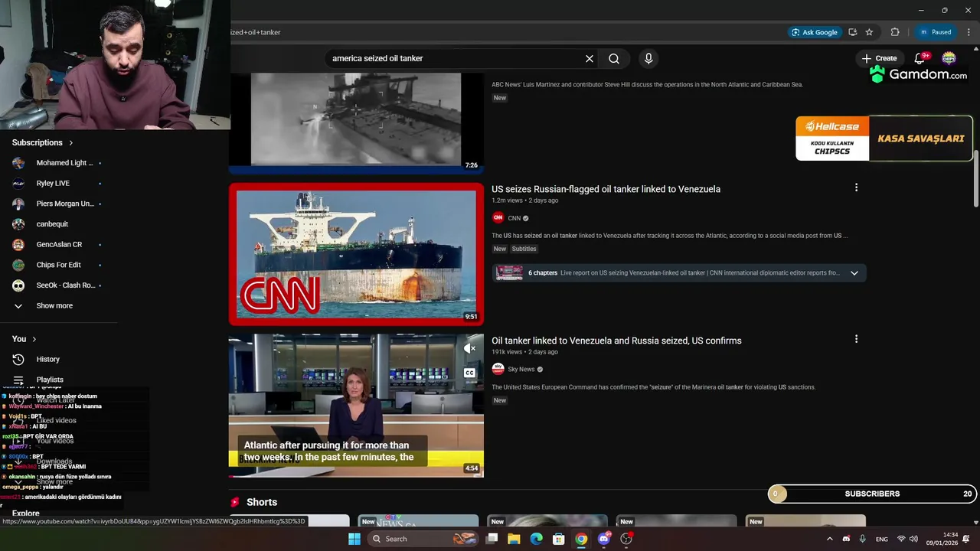The width and height of the screenshot is (980, 551).
Task: Open the Chrome profile Paused chip
Action: click(936, 32)
